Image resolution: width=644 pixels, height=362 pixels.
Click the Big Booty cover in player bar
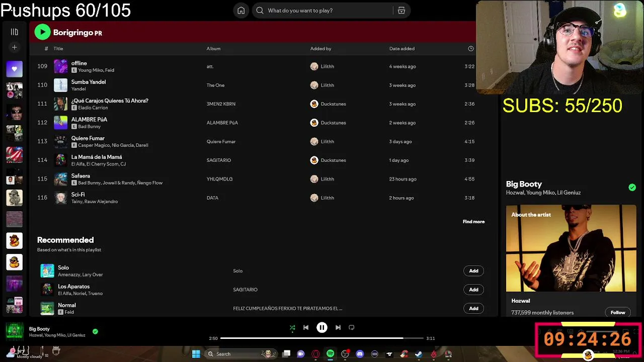coord(14,331)
